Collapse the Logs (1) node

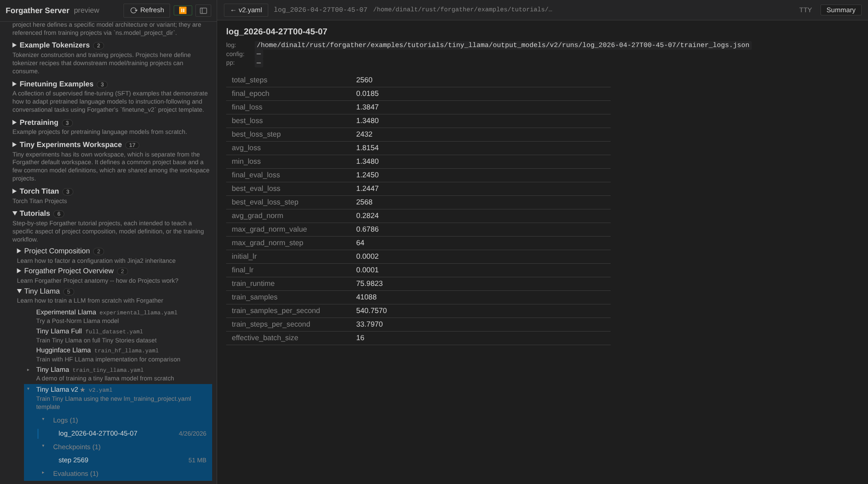(43, 419)
